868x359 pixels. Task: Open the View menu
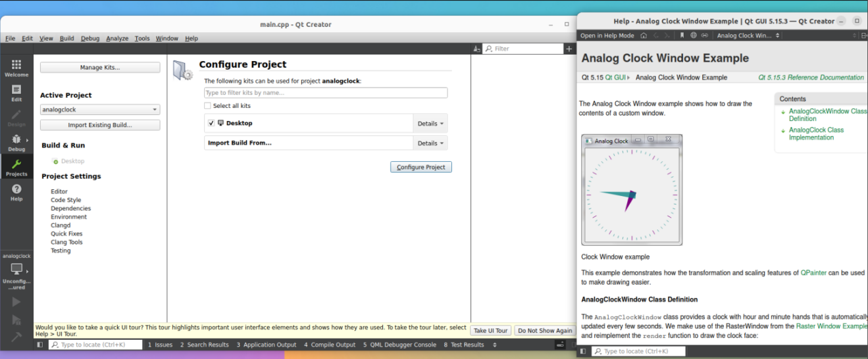pos(46,38)
